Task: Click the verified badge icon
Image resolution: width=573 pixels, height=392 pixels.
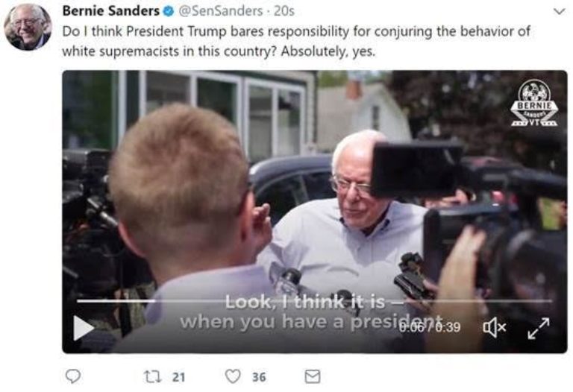Action: coord(168,11)
